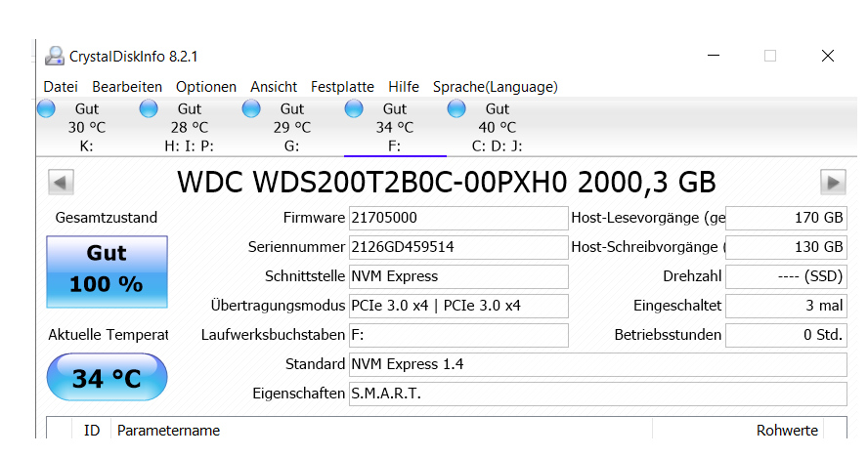The image size is (868, 457).
Task: Minimize the CrystalDiskInfo window
Action: tap(714, 56)
